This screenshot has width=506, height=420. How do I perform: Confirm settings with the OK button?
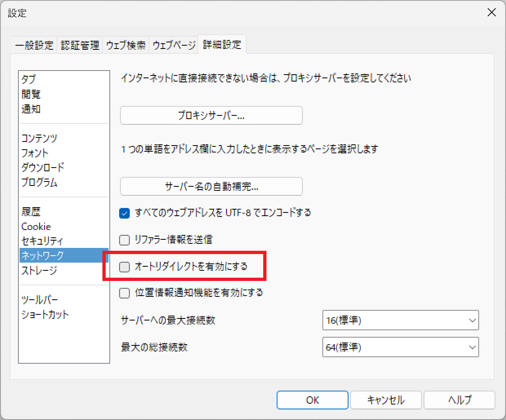[x=312, y=400]
